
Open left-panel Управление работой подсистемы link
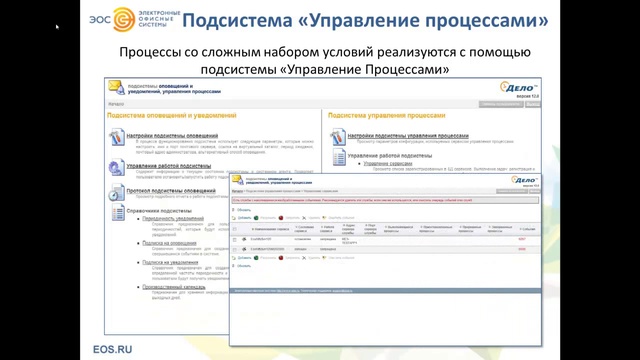tap(169, 166)
